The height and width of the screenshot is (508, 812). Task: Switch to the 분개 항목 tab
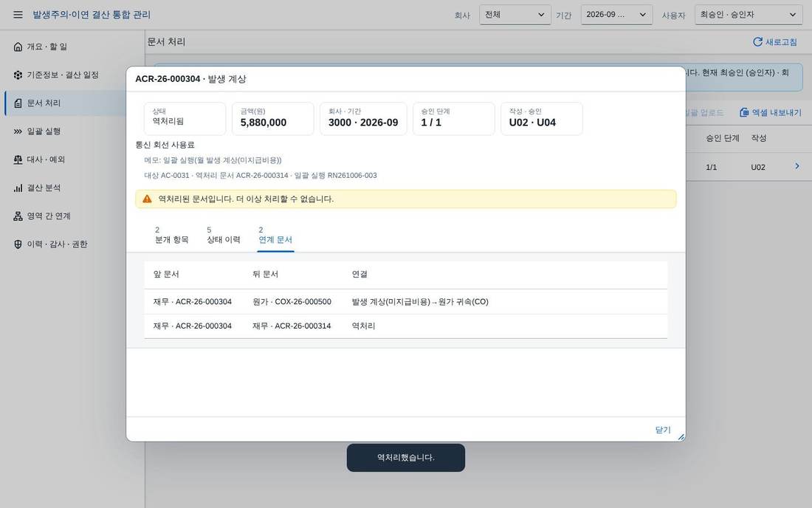pyautogui.click(x=172, y=235)
